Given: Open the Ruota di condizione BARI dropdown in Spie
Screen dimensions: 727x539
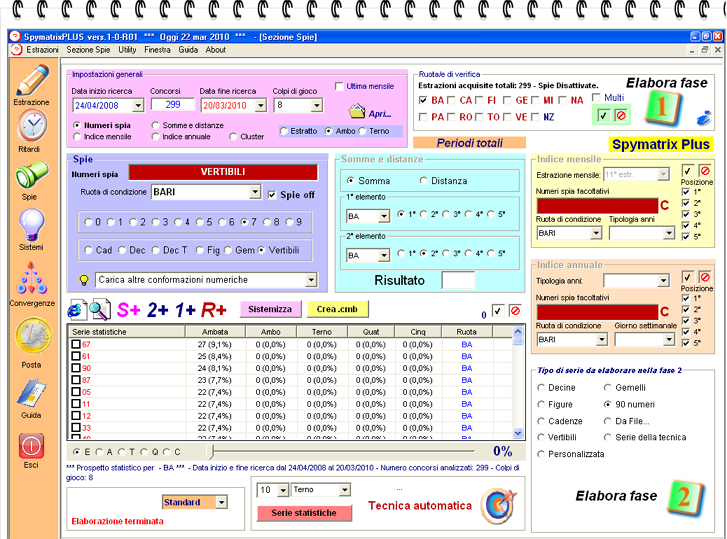Looking at the screenshot, I should 255,191.
